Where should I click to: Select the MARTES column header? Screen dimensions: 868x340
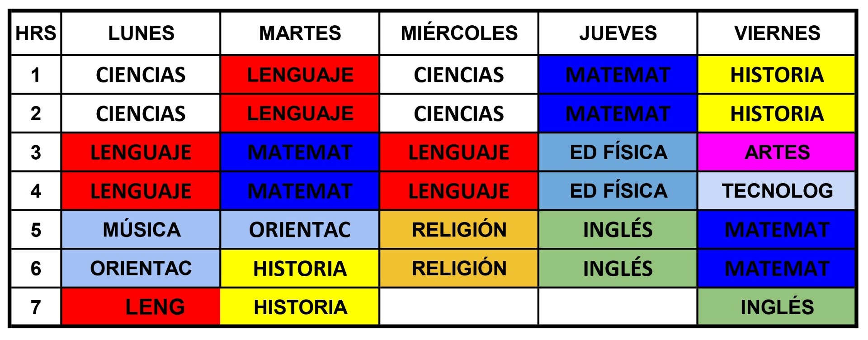300,33
